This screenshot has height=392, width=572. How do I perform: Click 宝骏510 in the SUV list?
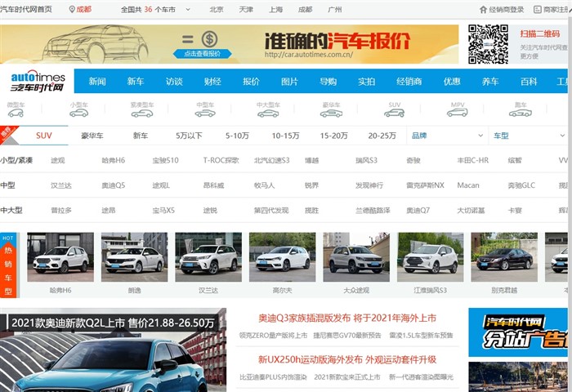166,160
